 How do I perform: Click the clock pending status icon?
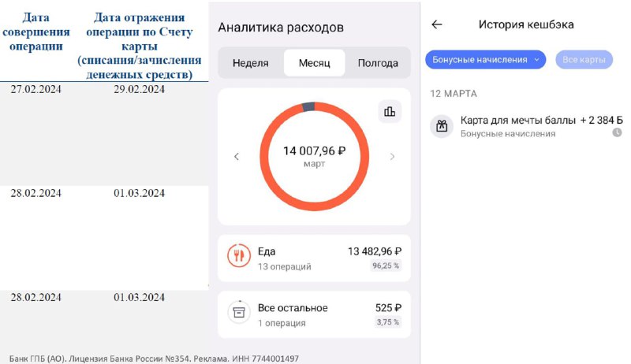pyautogui.click(x=617, y=132)
